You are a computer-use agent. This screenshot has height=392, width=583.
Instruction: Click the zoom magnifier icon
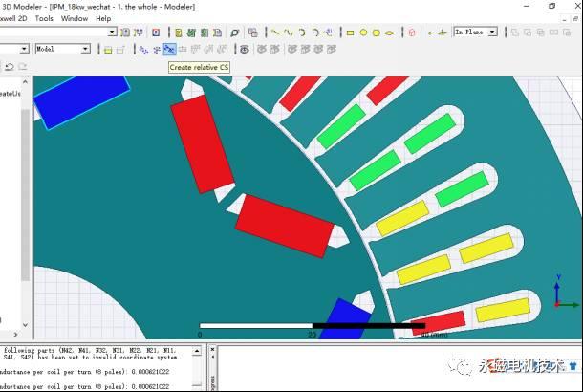click(x=234, y=33)
